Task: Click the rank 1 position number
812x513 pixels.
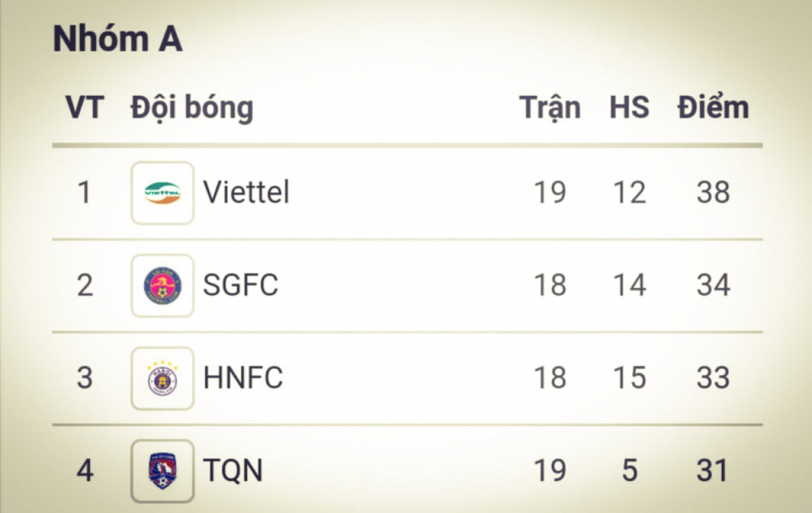Action: 84,192
